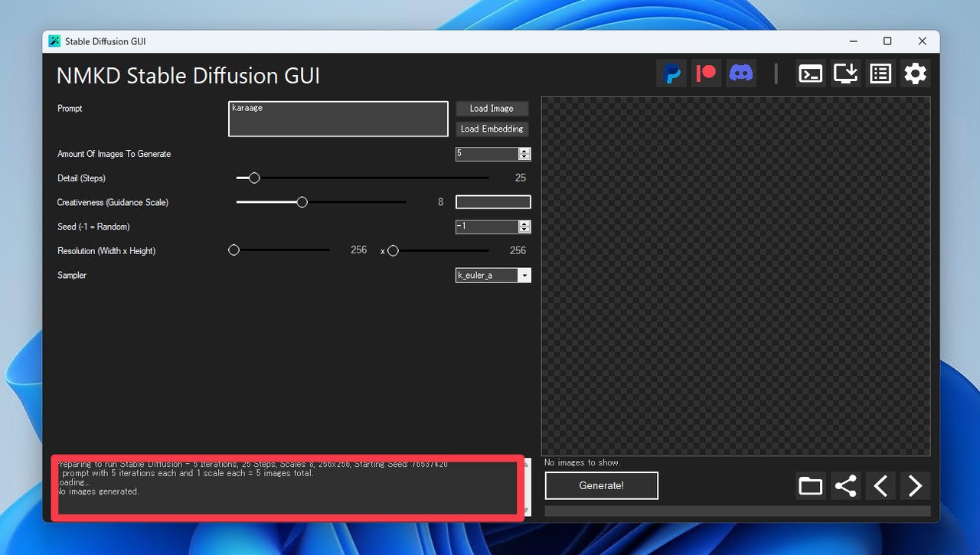Click the Patreon support icon

tap(706, 73)
